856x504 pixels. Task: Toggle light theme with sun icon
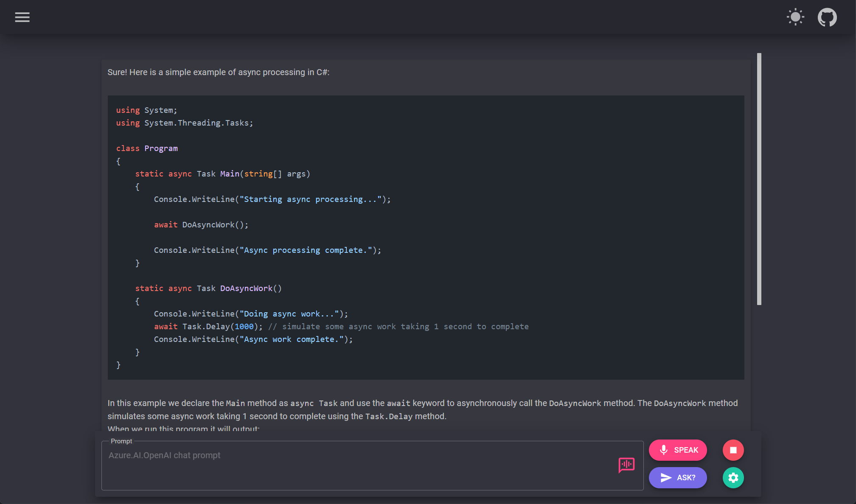pos(795,17)
